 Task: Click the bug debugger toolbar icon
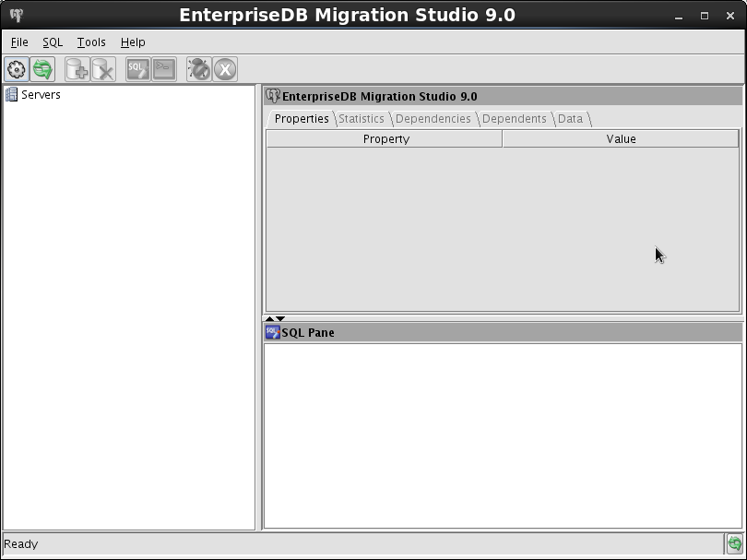[198, 69]
